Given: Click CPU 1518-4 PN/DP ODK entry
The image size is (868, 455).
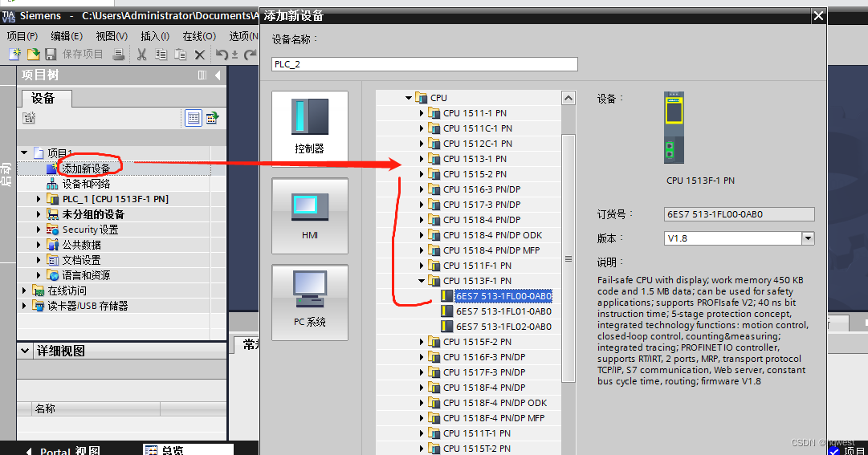Looking at the screenshot, I should click(493, 235).
